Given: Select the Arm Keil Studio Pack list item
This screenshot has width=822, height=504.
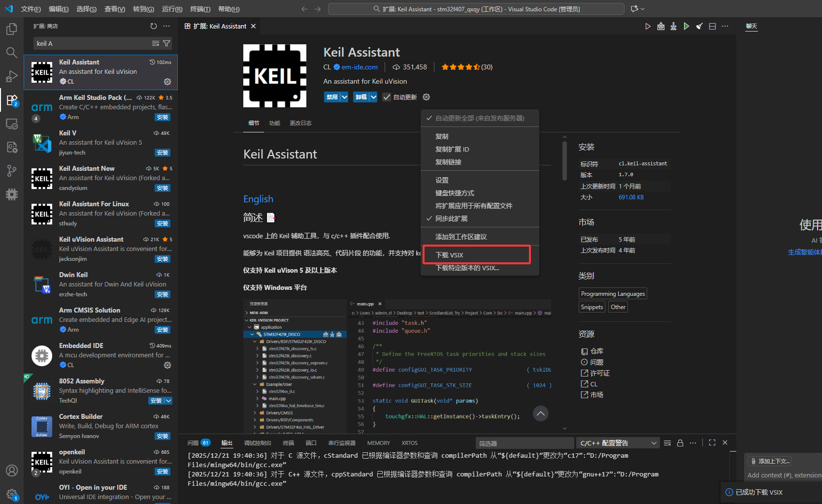Looking at the screenshot, I should [101, 107].
